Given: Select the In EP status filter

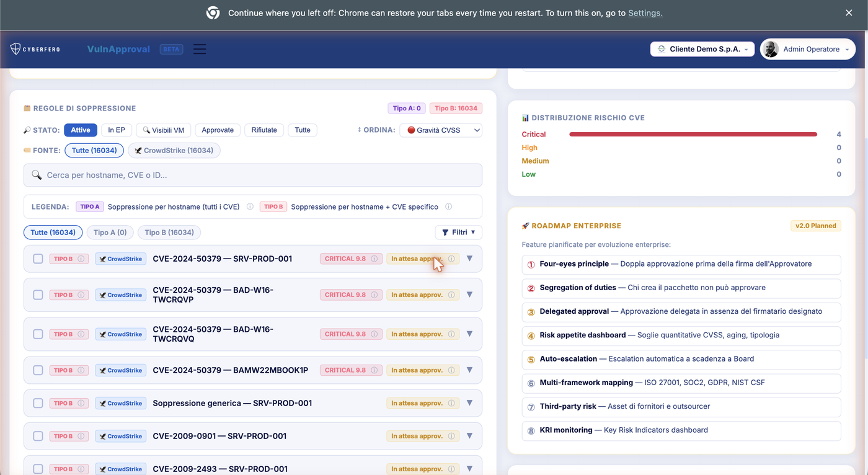Looking at the screenshot, I should pyautogui.click(x=117, y=130).
